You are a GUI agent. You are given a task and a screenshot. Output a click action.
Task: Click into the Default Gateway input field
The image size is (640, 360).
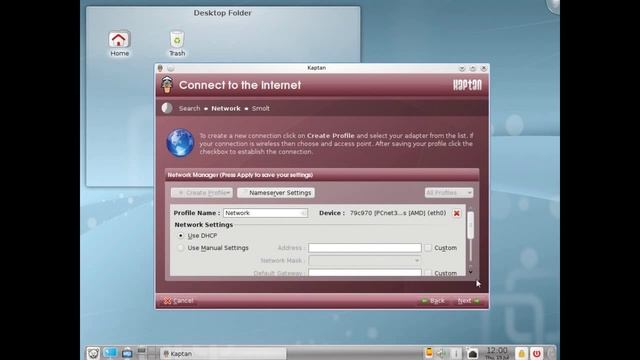[x=364, y=272]
